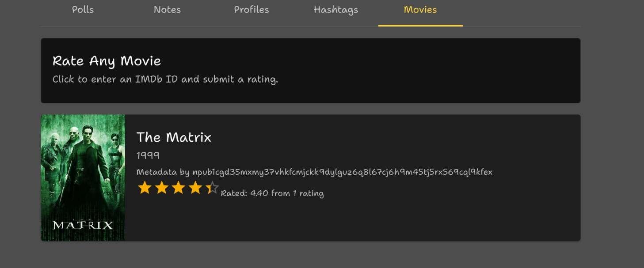Viewport: 644px width, 268px height.
Task: Click the second rating star
Action: click(161, 188)
